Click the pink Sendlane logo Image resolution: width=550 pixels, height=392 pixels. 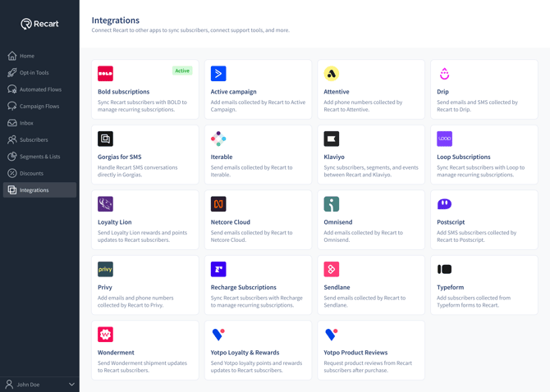click(x=332, y=269)
